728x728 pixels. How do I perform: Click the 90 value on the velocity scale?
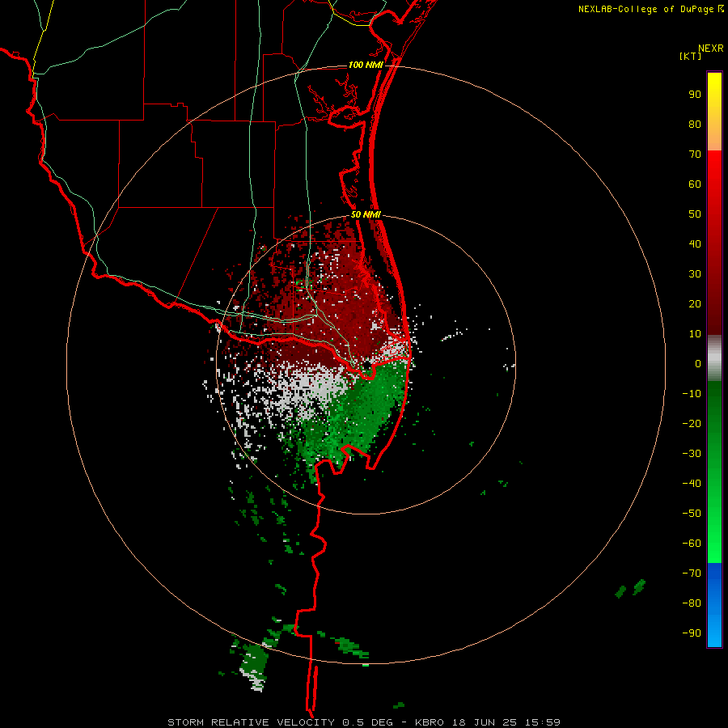click(x=695, y=95)
